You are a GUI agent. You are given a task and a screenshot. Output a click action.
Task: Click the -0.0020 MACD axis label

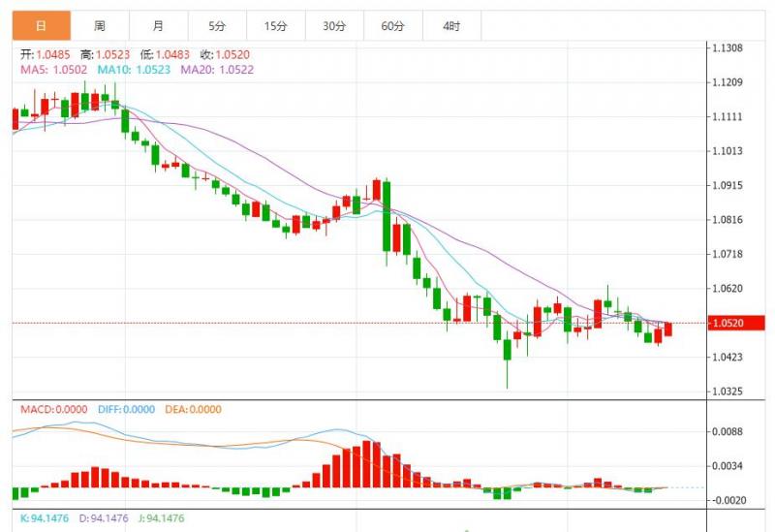[x=728, y=500]
